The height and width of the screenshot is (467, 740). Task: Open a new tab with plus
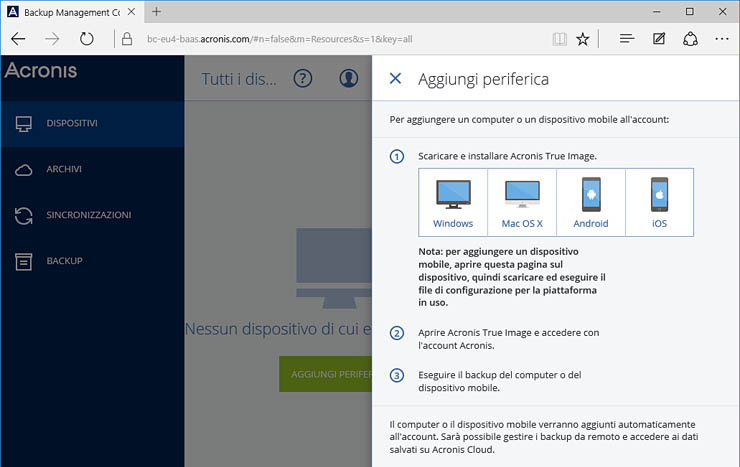click(x=157, y=12)
